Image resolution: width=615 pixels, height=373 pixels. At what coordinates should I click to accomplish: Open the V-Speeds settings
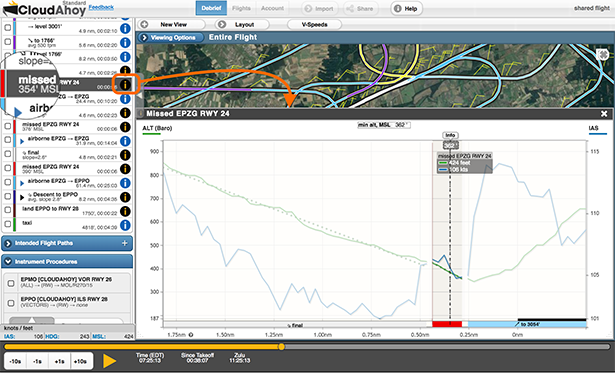314,24
